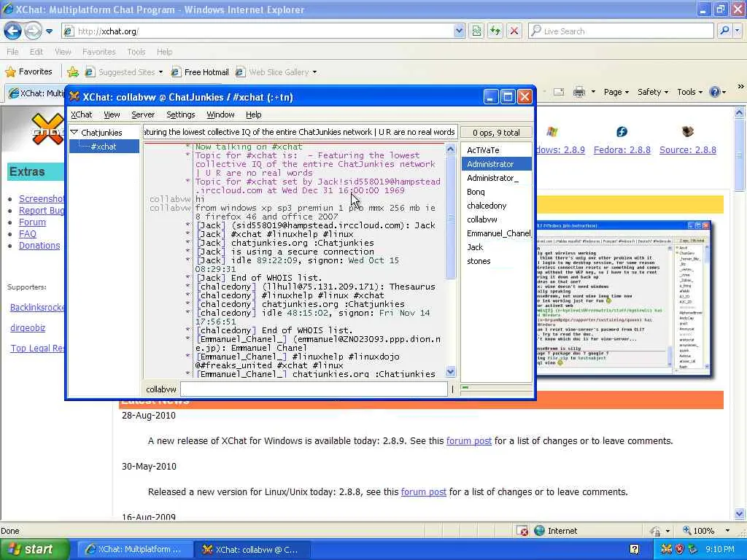The width and height of the screenshot is (747, 560).
Task: Open the Server menu in XChat
Action: click(143, 114)
